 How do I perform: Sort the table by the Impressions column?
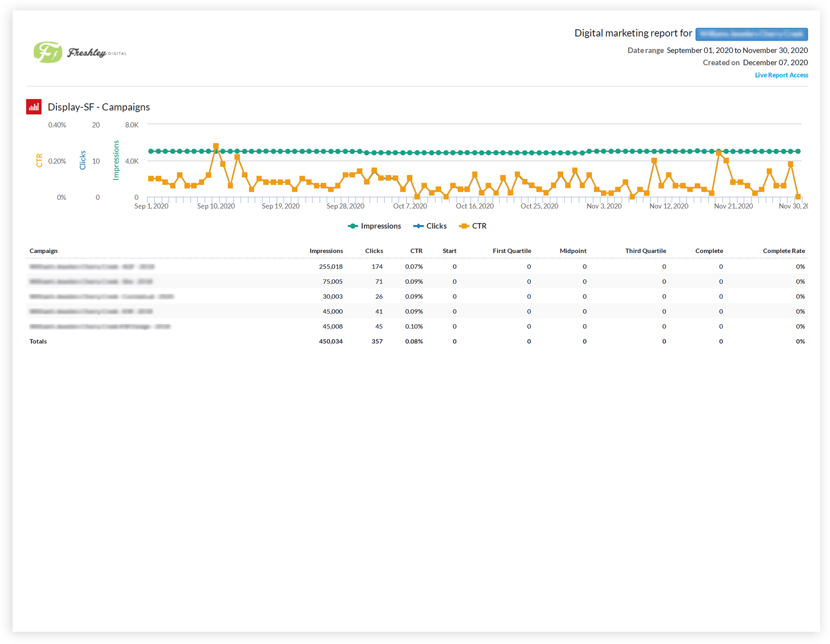pos(327,251)
